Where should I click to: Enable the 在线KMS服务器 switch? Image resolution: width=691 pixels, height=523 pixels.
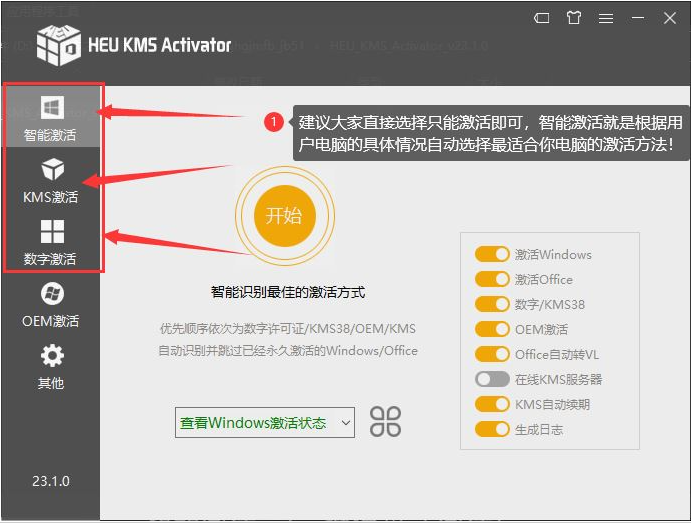[492, 379]
